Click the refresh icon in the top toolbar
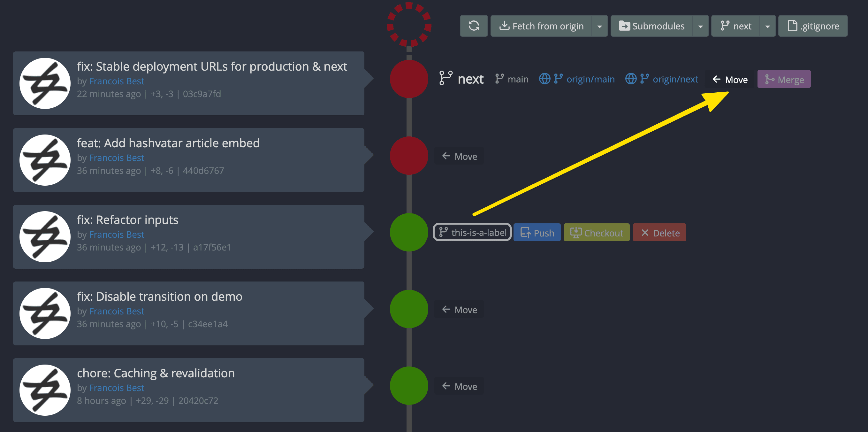 coord(474,26)
